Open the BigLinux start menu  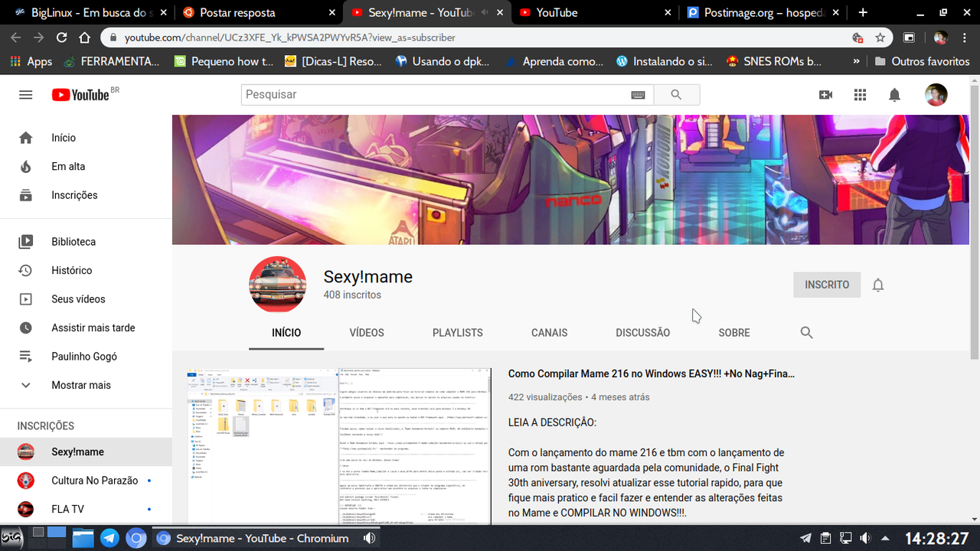12,538
